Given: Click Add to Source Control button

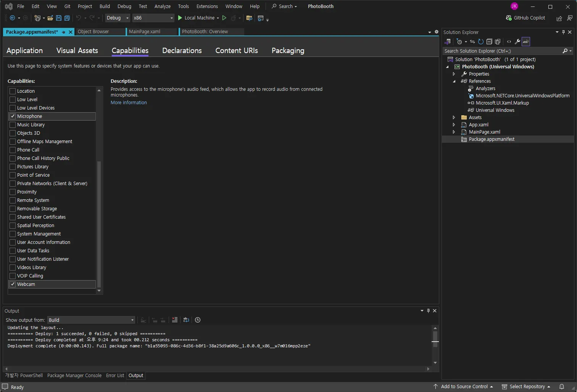Looking at the screenshot, I should [x=464, y=387].
